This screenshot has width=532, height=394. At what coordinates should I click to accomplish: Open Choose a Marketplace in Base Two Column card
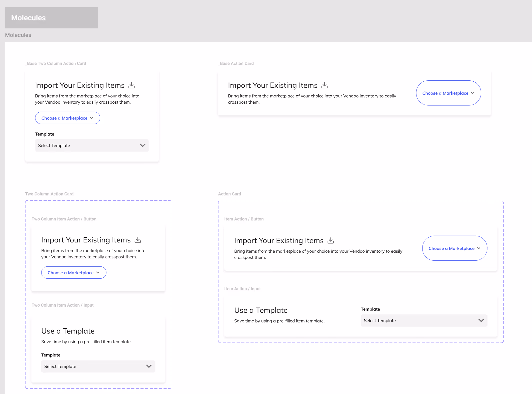pyautogui.click(x=67, y=118)
